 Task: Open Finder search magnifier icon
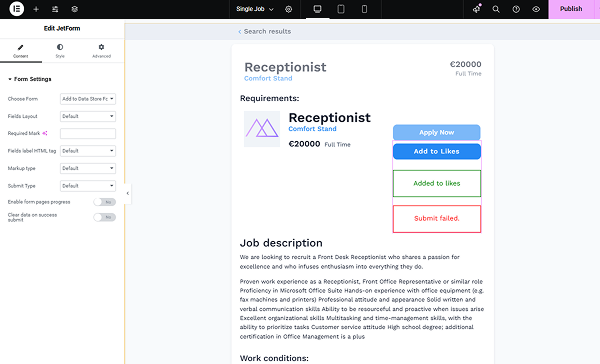[496, 9]
